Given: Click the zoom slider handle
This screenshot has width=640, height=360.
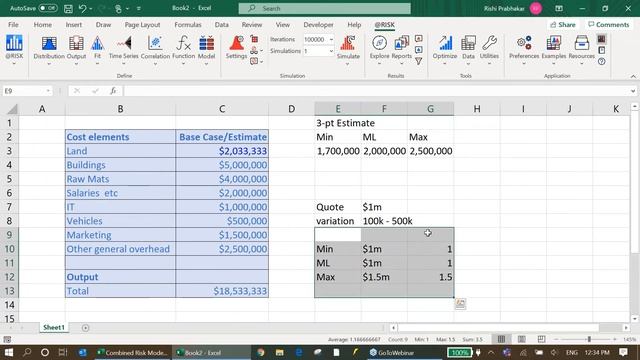Looking at the screenshot, I should pos(589,339).
